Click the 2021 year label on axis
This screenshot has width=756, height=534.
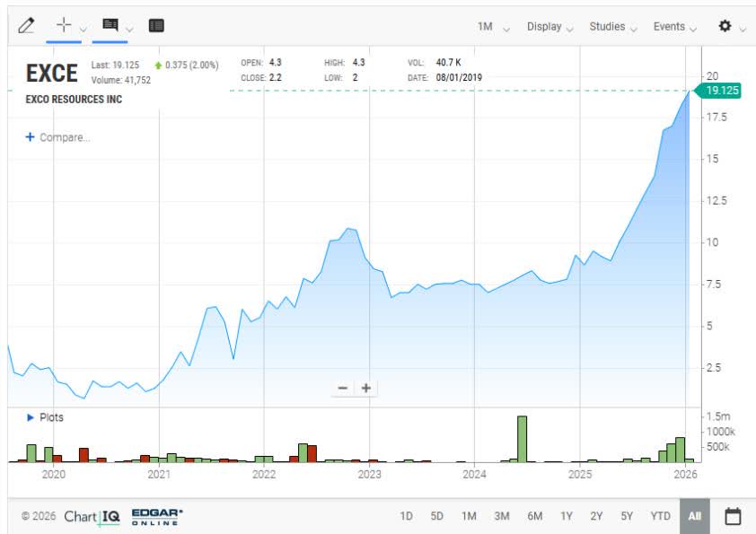point(159,474)
